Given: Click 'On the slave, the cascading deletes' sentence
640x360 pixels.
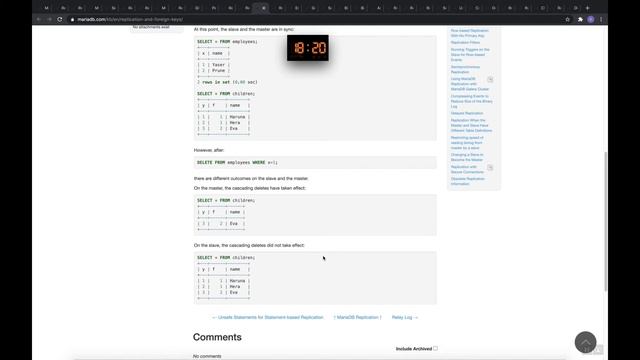Looking at the screenshot, I should 249,245.
